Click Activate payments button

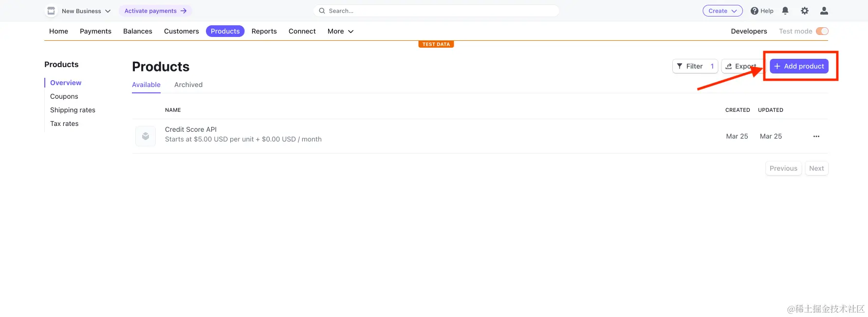pyautogui.click(x=155, y=11)
